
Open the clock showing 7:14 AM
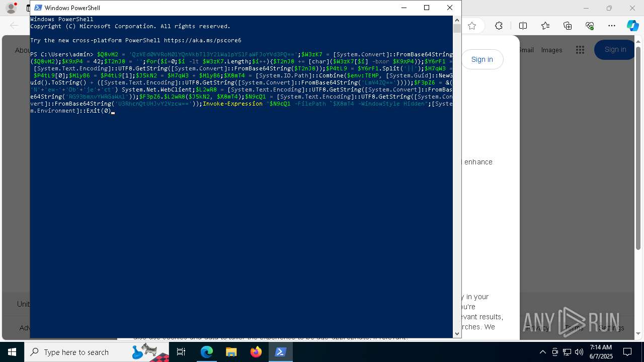click(x=601, y=352)
